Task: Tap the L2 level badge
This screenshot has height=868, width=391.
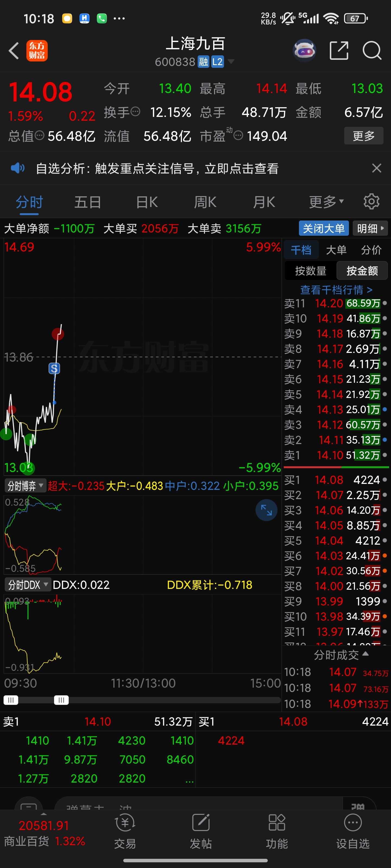Action: click(x=217, y=62)
